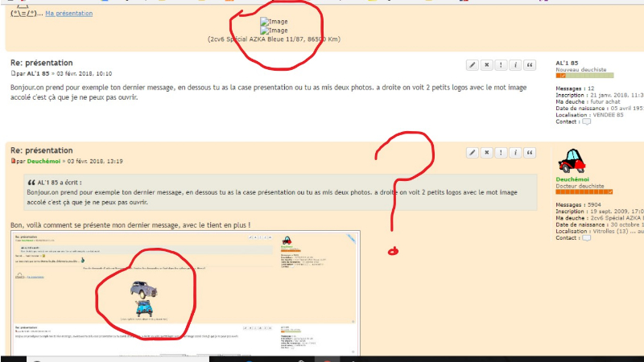The width and height of the screenshot is (644, 362).
Task: Open AL'1 85 profile from sidebar name
Action: [x=568, y=63]
